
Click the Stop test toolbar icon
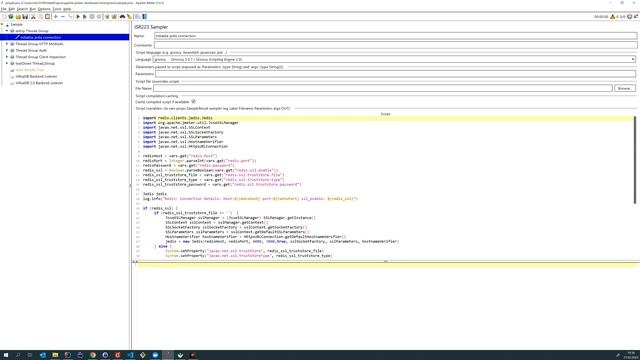point(92,17)
